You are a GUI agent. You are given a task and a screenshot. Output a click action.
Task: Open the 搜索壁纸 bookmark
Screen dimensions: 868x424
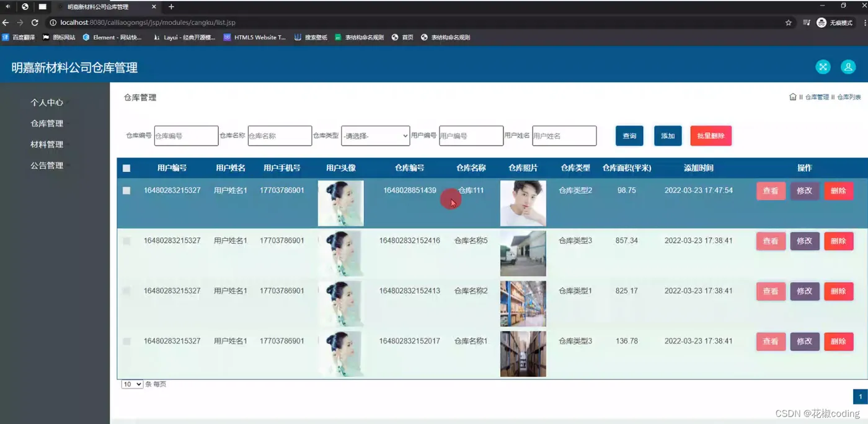[311, 37]
